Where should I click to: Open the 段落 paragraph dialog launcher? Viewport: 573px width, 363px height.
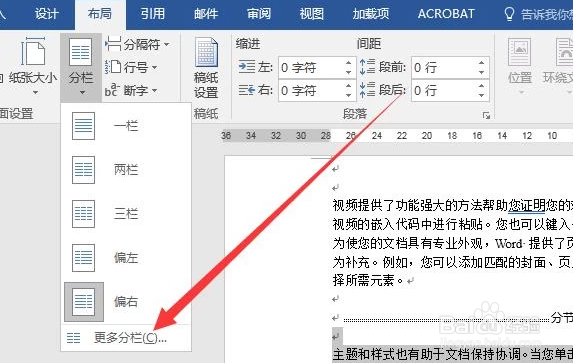[486, 116]
